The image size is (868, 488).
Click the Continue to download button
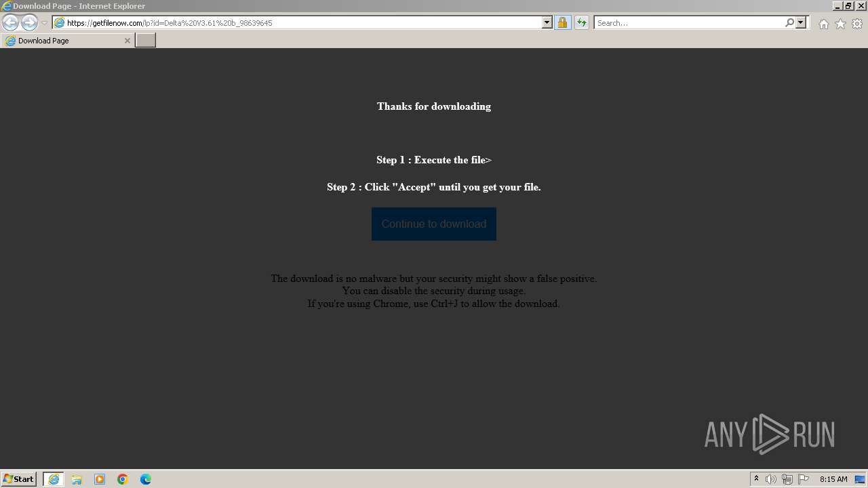pyautogui.click(x=434, y=224)
